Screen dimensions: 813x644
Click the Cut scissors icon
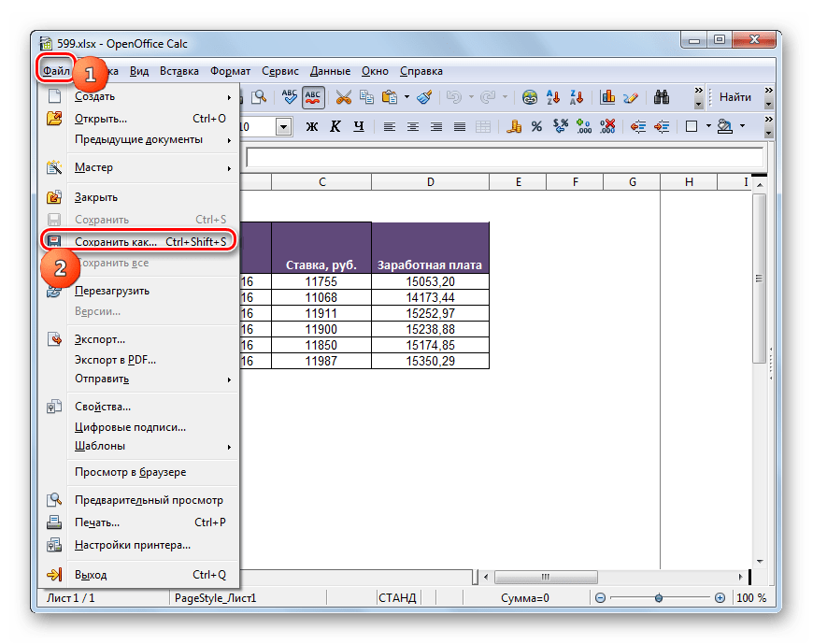(343, 97)
